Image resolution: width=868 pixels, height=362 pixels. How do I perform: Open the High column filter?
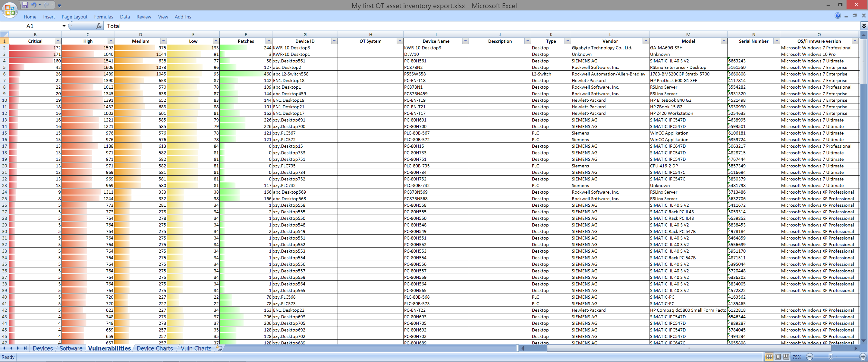pos(111,41)
